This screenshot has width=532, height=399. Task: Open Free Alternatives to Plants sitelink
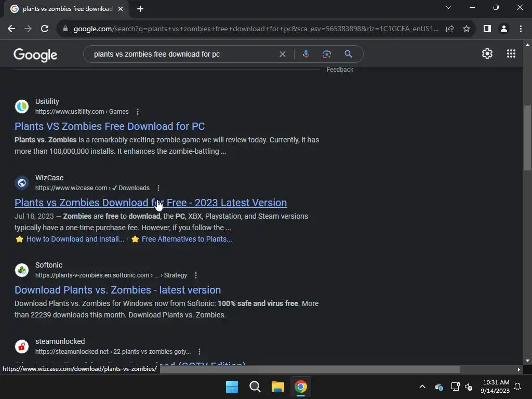pos(187,239)
